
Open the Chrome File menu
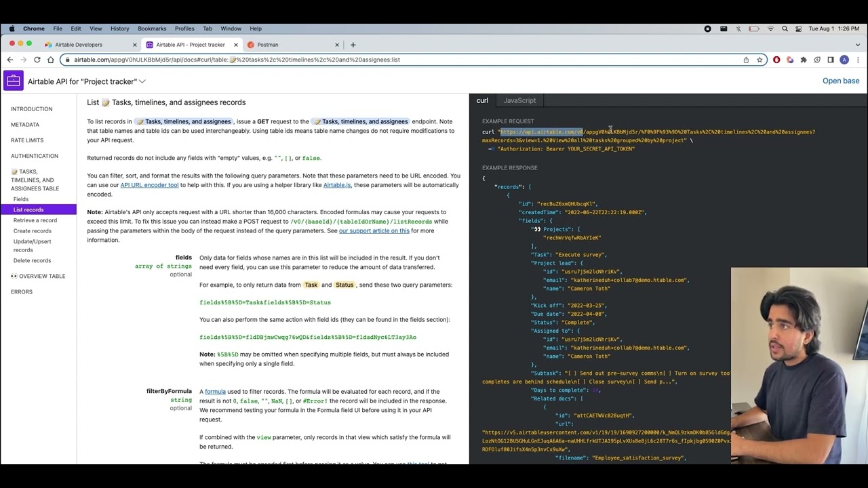(58, 28)
